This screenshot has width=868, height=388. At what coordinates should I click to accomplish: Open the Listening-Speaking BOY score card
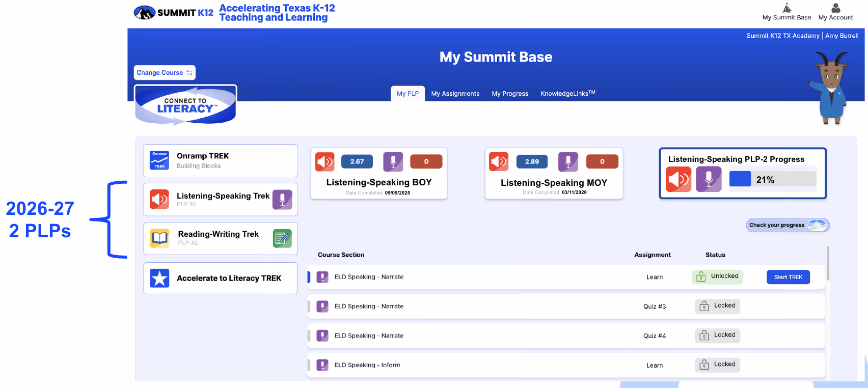pyautogui.click(x=379, y=173)
